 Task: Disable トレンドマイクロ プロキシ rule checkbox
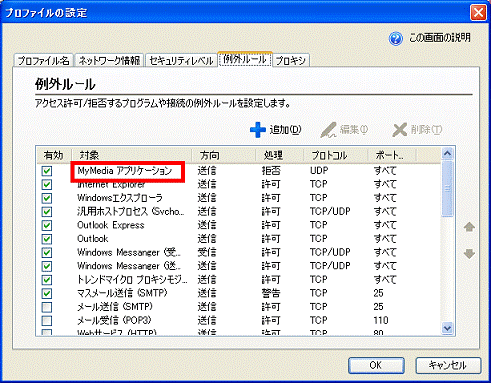[x=47, y=280]
